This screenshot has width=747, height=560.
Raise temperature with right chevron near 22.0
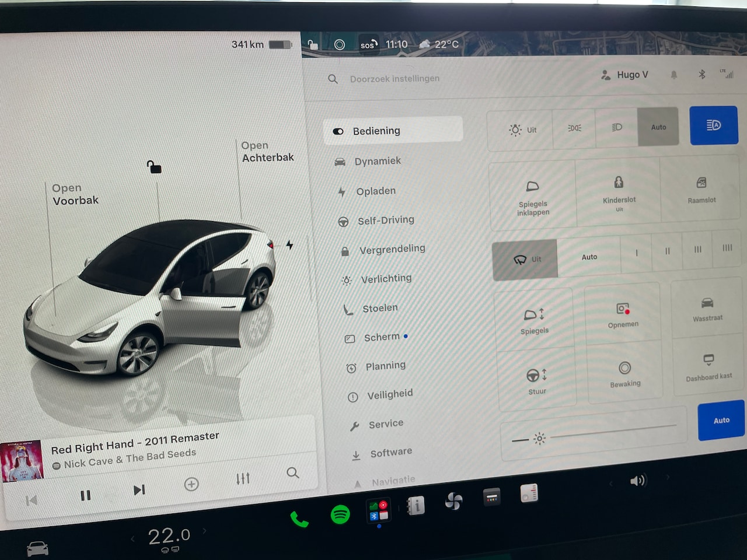[205, 531]
